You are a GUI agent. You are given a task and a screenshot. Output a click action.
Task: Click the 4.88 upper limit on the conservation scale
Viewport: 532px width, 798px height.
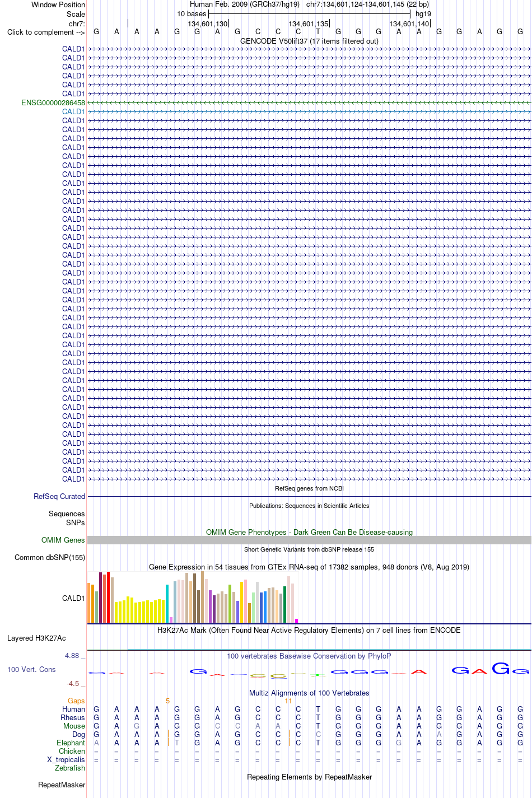point(72,655)
